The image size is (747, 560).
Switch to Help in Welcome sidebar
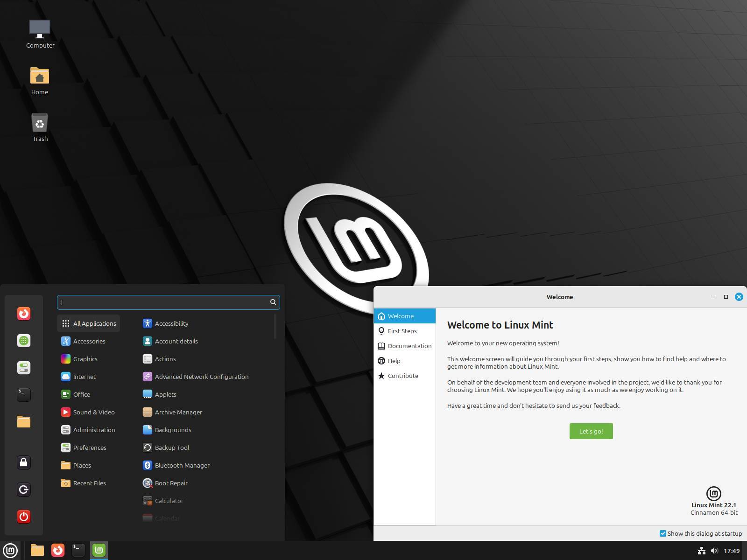(x=404, y=361)
